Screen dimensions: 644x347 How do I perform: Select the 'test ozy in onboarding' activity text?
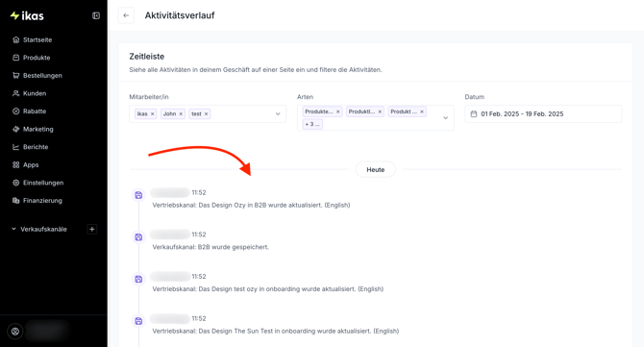(267, 288)
